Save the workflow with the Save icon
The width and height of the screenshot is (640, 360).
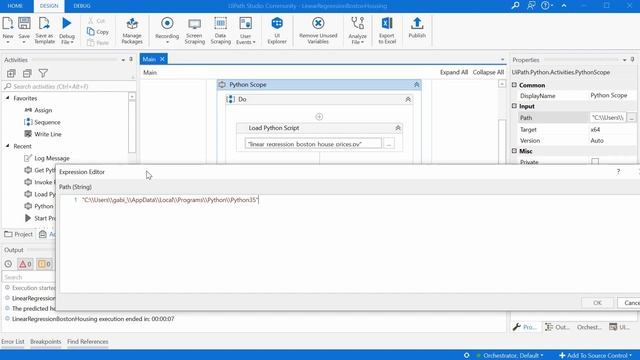tap(24, 29)
